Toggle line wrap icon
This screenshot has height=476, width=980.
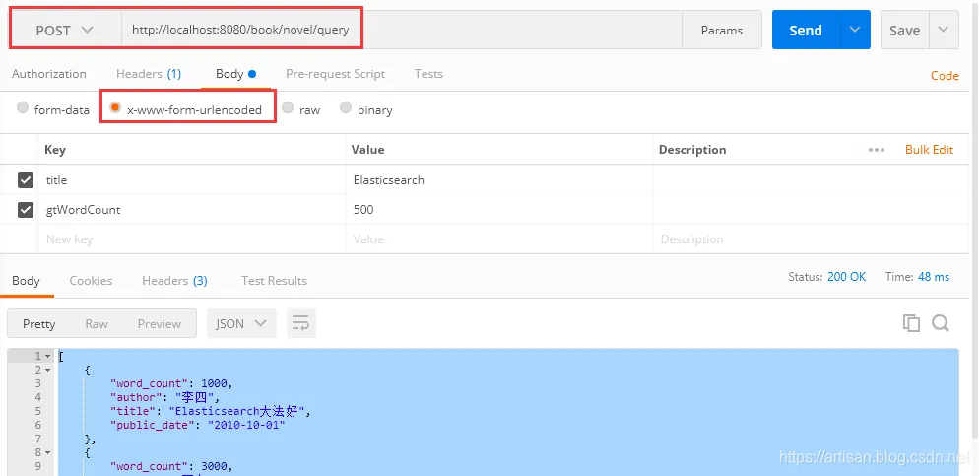click(x=301, y=323)
